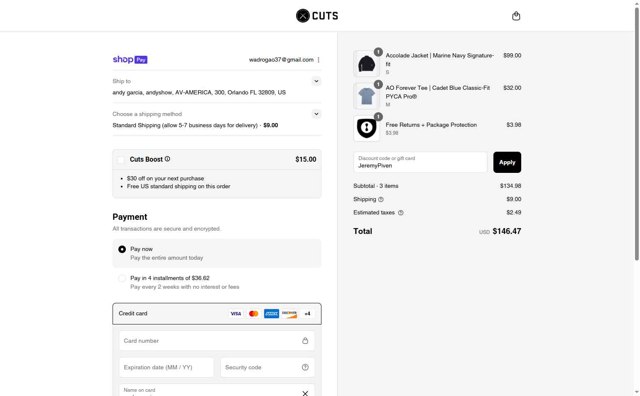The height and width of the screenshot is (396, 640).
Task: Open account options next to the email
Action: pyautogui.click(x=318, y=60)
